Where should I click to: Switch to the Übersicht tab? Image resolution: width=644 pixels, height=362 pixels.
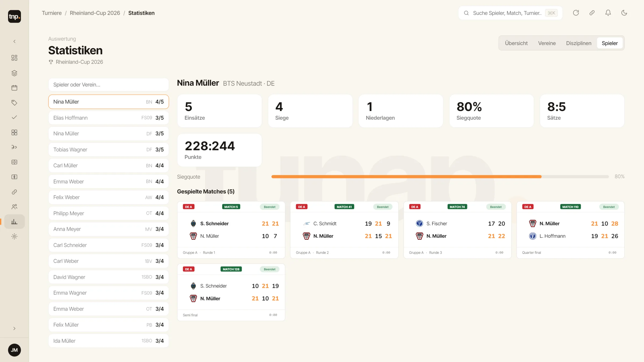tap(516, 43)
